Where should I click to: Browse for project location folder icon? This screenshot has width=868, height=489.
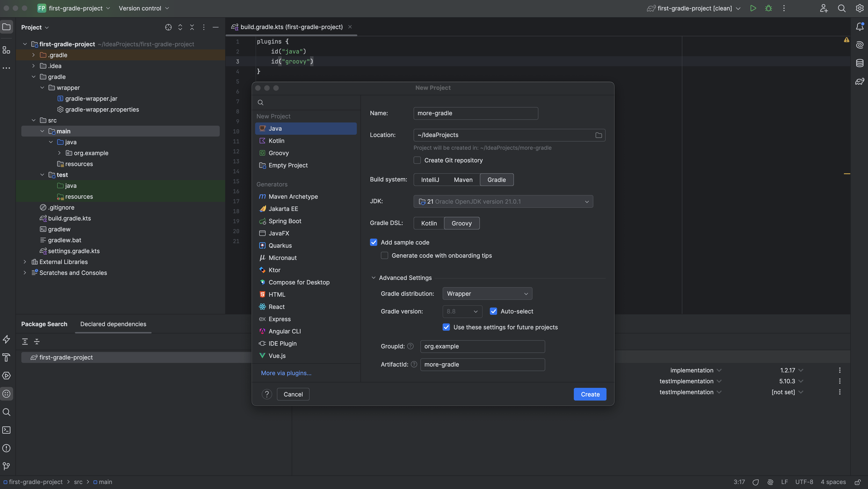(x=598, y=135)
